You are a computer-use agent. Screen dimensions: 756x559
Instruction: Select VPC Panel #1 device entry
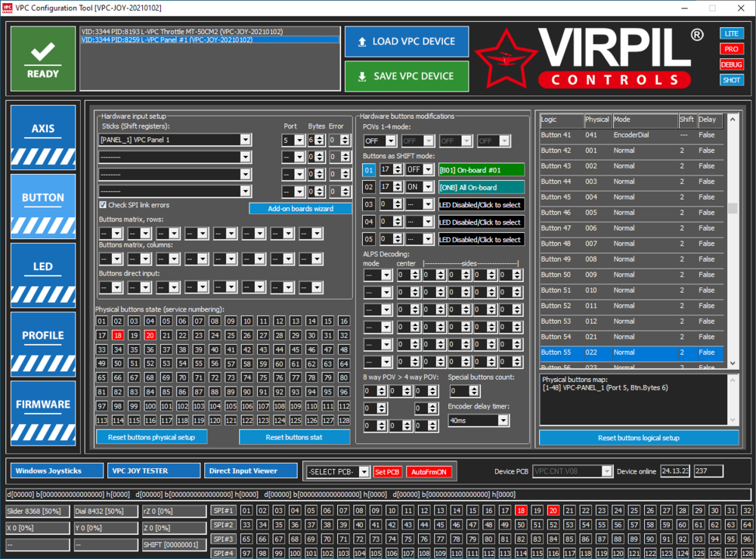click(209, 39)
